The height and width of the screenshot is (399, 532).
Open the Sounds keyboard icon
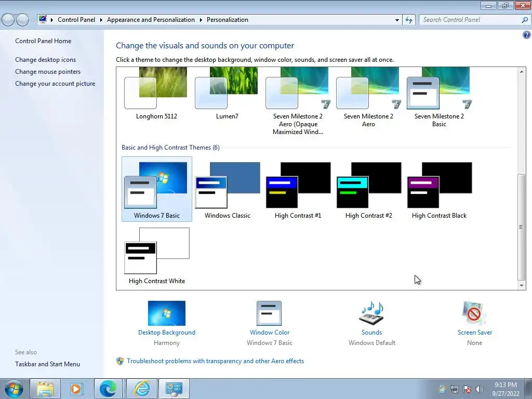[x=371, y=313]
